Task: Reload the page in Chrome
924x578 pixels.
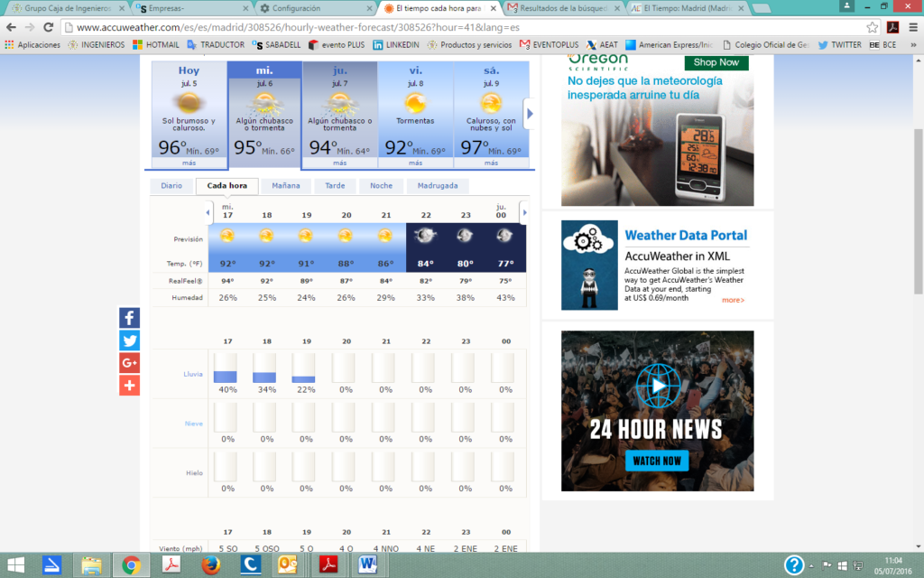Action: (x=51, y=27)
